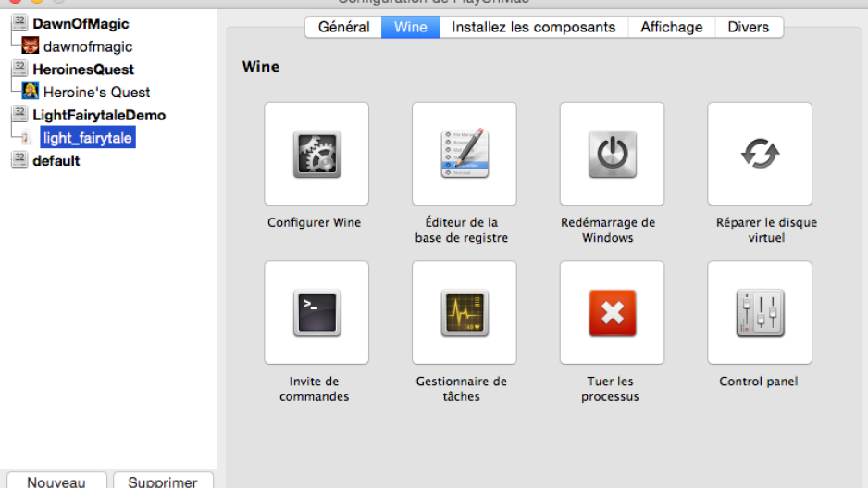Select the light_fairytale shortcut entry
Screen dimensions: 868x488
[x=88, y=138]
